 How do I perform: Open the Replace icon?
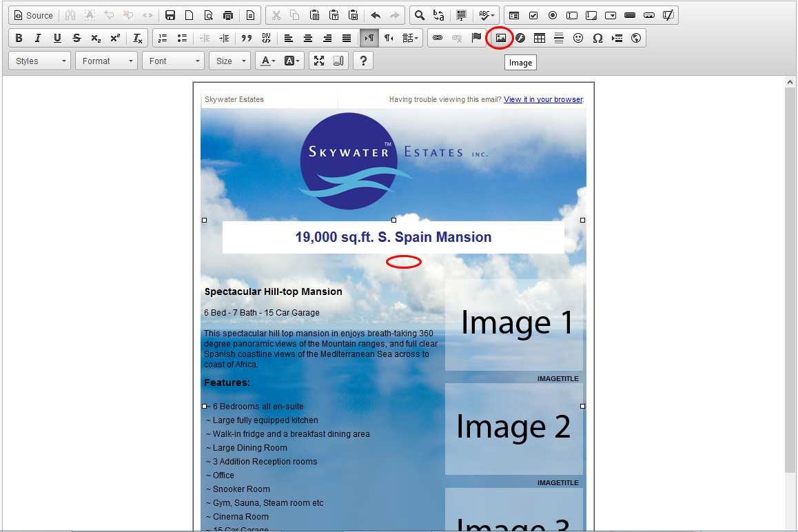439,15
